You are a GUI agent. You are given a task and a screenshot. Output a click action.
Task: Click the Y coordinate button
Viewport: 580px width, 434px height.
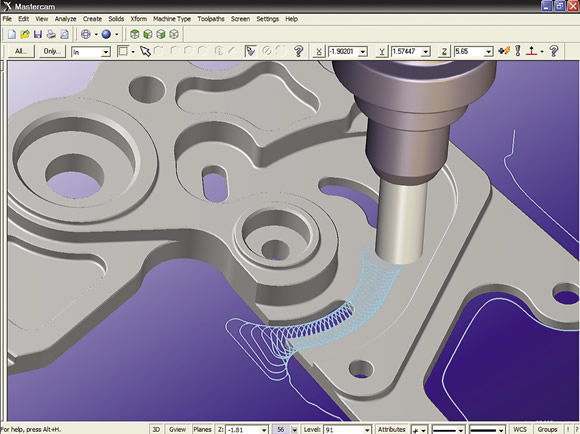coord(381,51)
